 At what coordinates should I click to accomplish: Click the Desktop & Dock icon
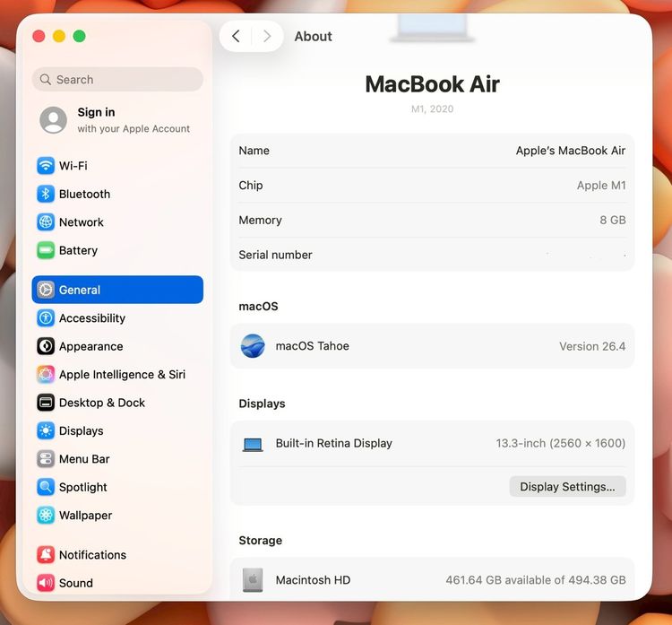[x=46, y=403]
